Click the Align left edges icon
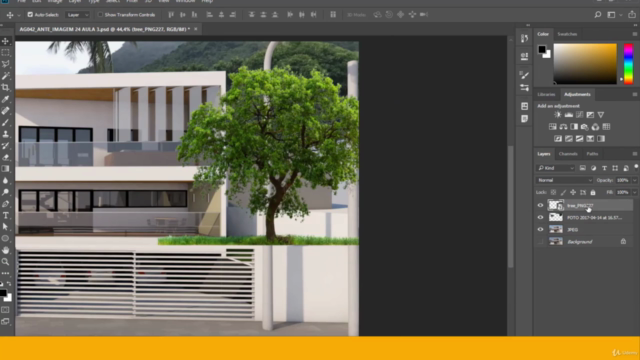 [209, 15]
